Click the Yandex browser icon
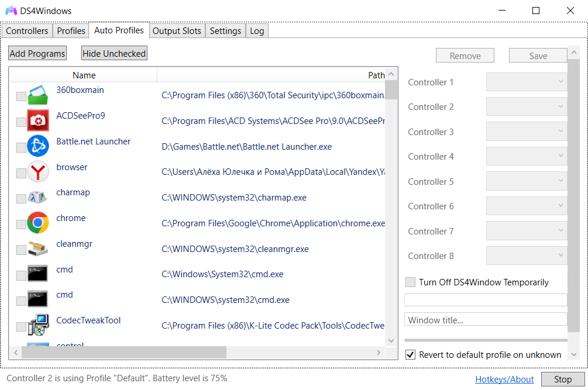 [x=38, y=171]
